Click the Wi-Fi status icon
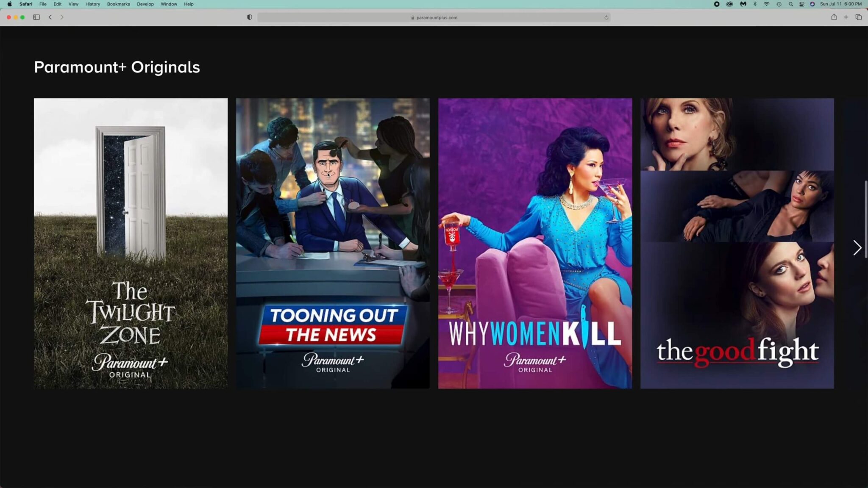868x488 pixels. 767,4
